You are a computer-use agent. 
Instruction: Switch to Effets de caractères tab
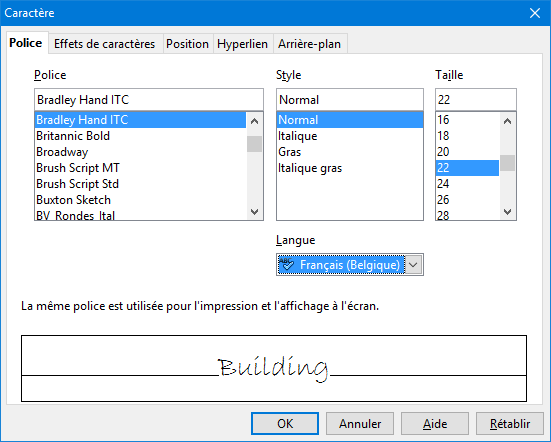[x=104, y=44]
